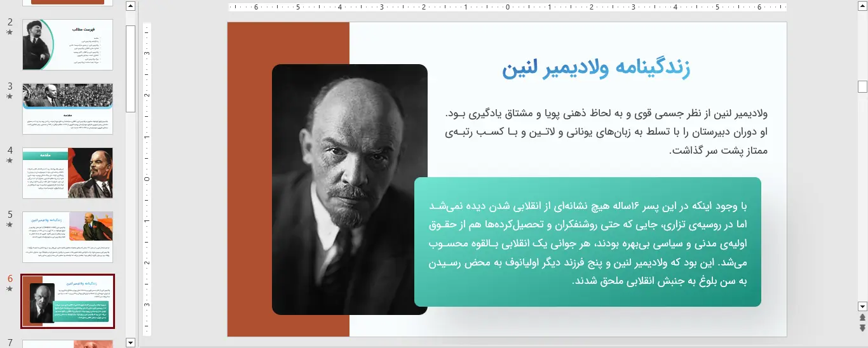868x348 pixels.
Task: Click animation star icon under slide 5
Action: click(10, 225)
